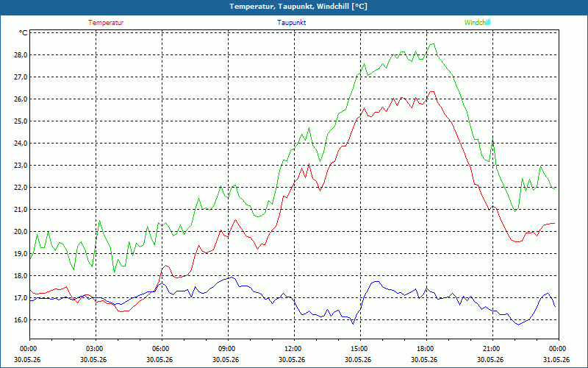Viewport: 588px width, 368px height.
Task: Click the green Windchill legend label
Action: [477, 23]
